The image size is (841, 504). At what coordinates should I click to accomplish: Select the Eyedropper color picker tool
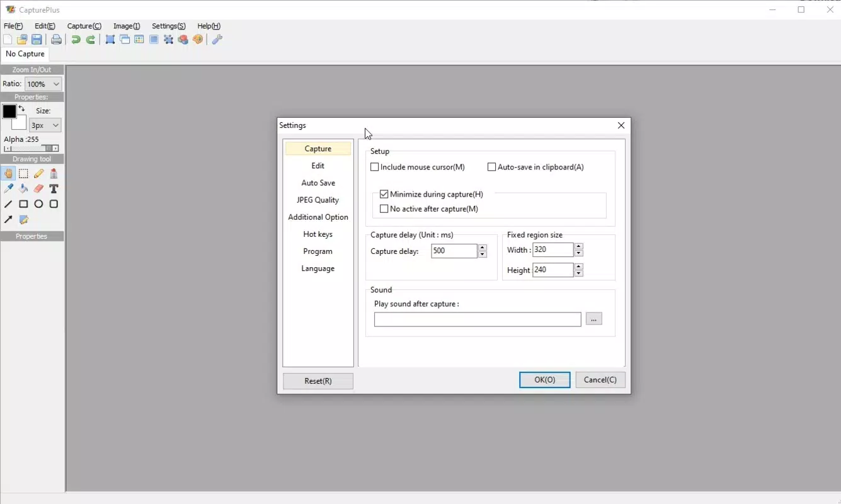[8, 189]
